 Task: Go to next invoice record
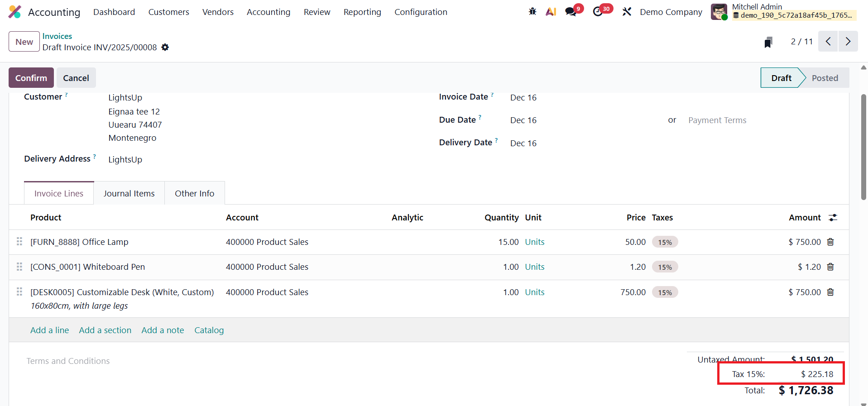(848, 42)
